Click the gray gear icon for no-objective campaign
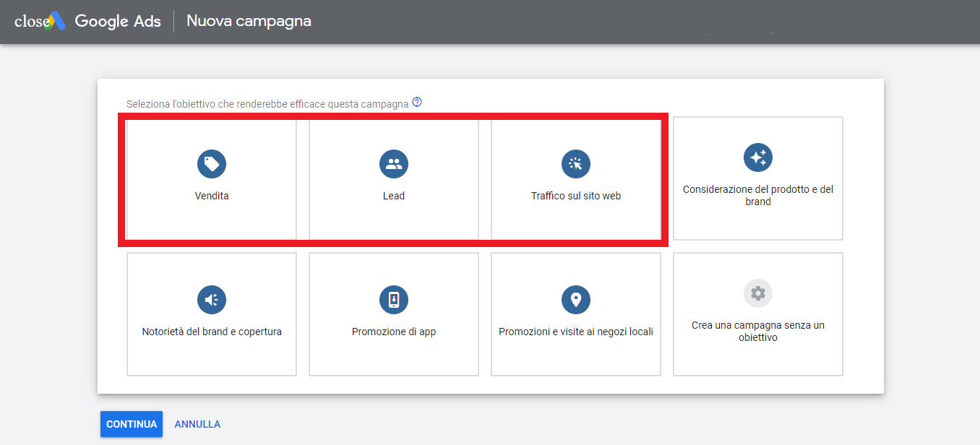This screenshot has width=980, height=445. pos(758,293)
